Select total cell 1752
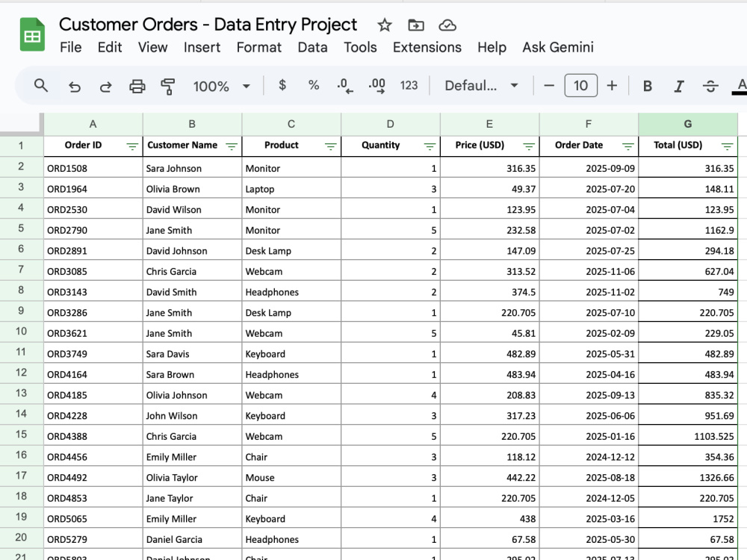 click(688, 519)
